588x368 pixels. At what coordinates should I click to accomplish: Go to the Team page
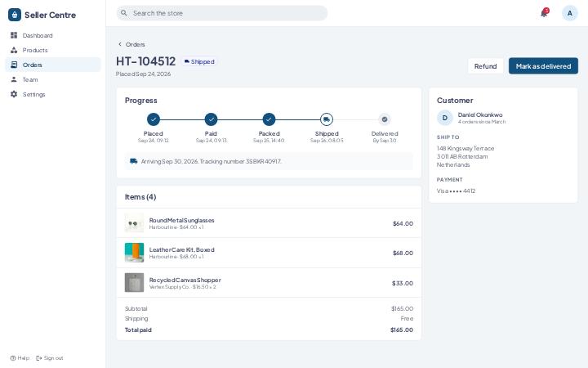[x=53, y=79]
